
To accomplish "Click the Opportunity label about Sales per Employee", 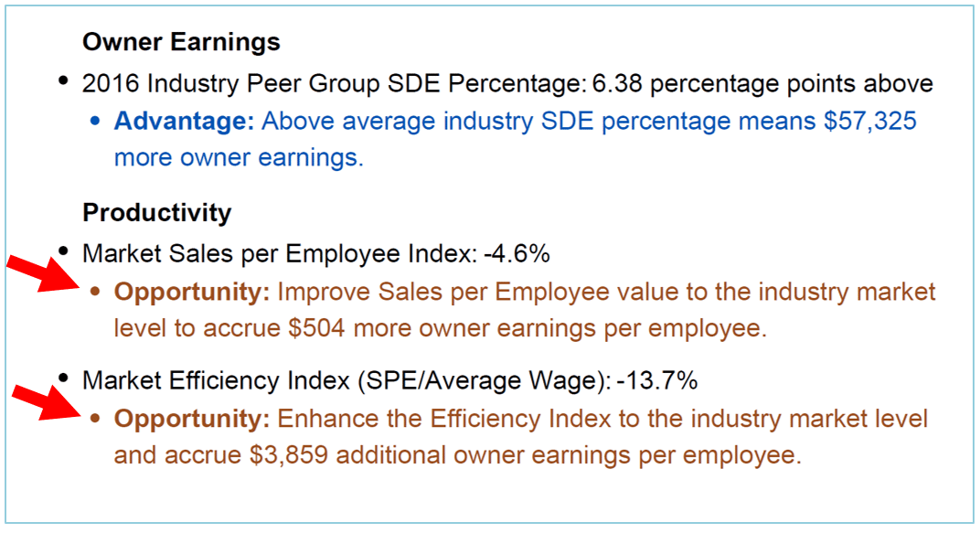I will tap(192, 293).
